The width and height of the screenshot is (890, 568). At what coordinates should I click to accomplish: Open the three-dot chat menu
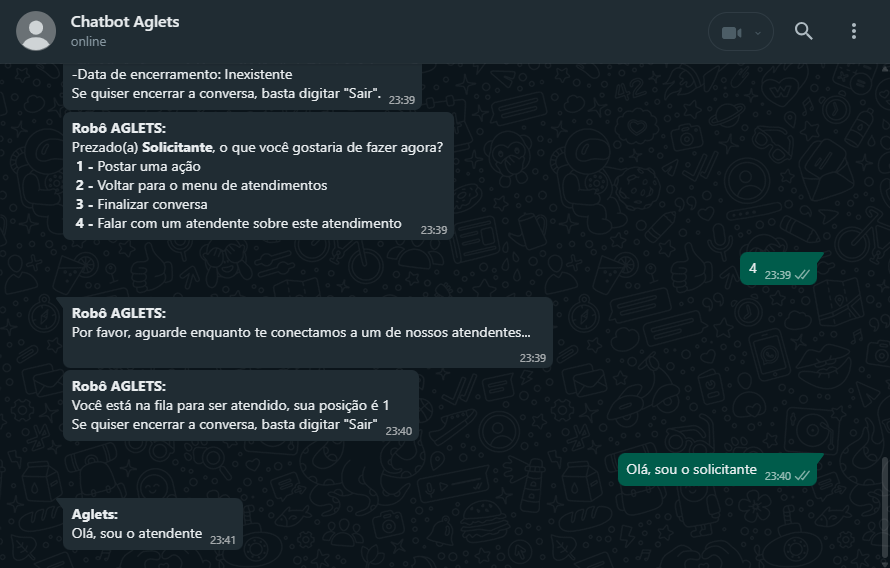click(x=854, y=31)
